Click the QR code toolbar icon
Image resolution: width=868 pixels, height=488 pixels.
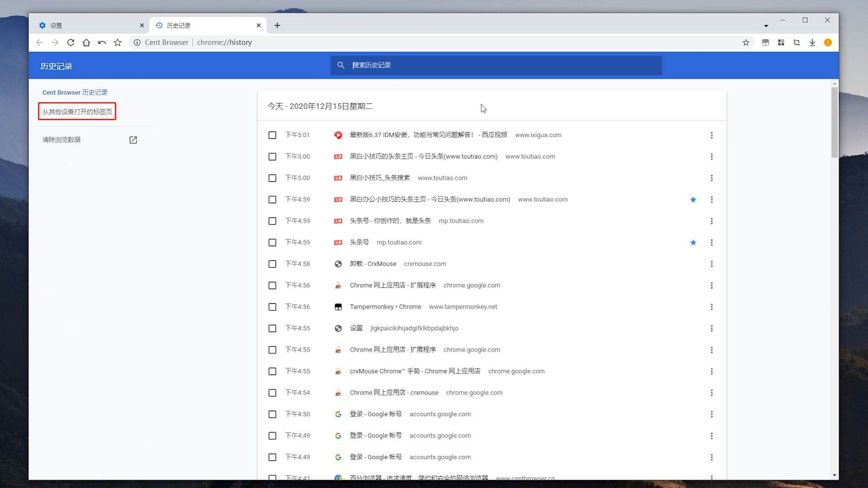coord(781,42)
